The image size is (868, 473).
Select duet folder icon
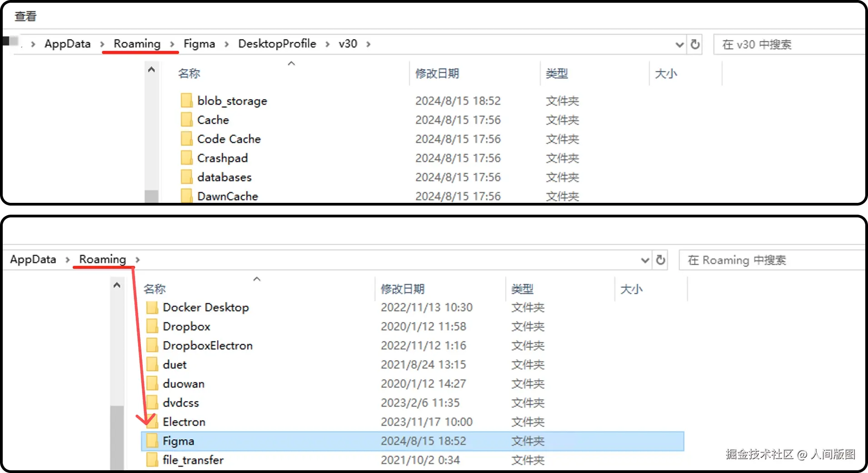tap(152, 365)
